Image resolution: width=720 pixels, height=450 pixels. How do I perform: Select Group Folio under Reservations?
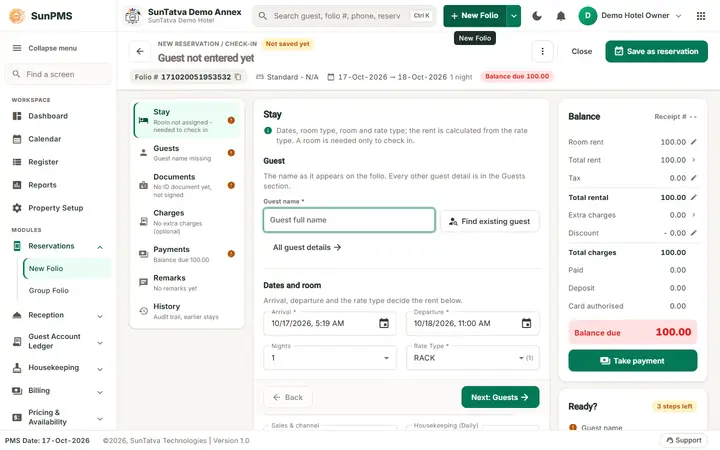click(67, 291)
